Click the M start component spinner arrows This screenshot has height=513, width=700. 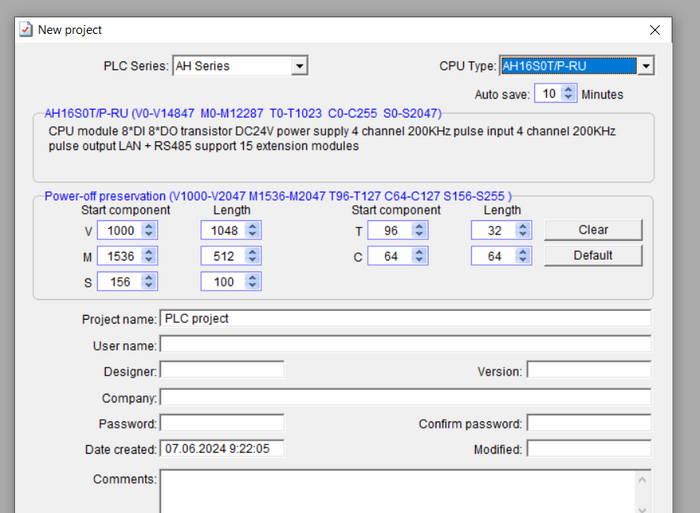point(149,256)
